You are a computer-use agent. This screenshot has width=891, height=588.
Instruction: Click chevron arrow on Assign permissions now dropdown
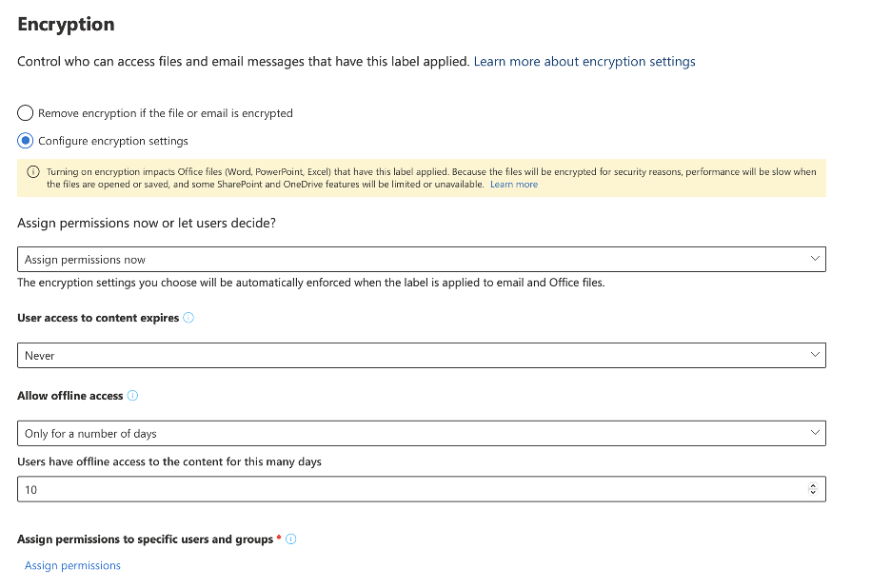tap(814, 259)
